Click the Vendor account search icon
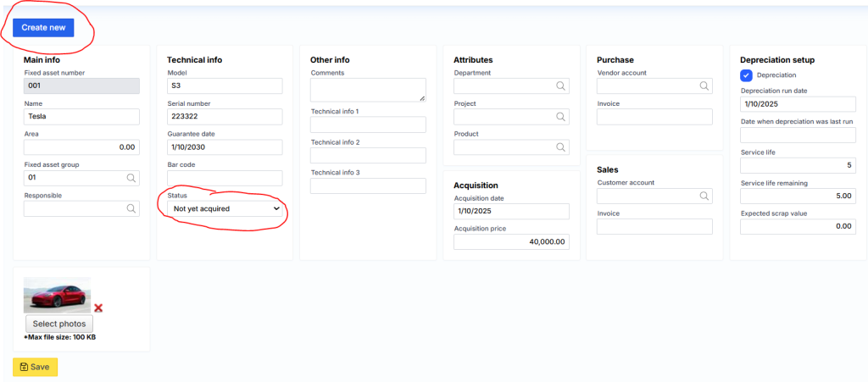This screenshot has width=868, height=382. pyautogui.click(x=704, y=86)
